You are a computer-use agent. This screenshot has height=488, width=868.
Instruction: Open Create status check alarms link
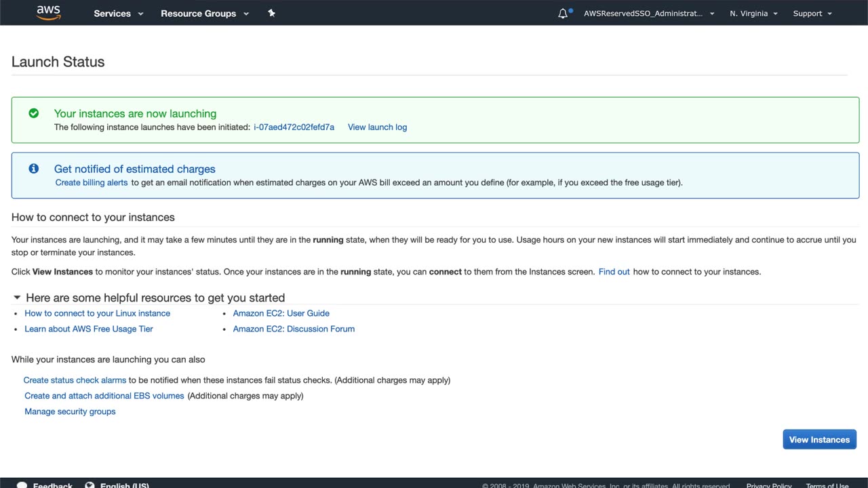click(75, 380)
